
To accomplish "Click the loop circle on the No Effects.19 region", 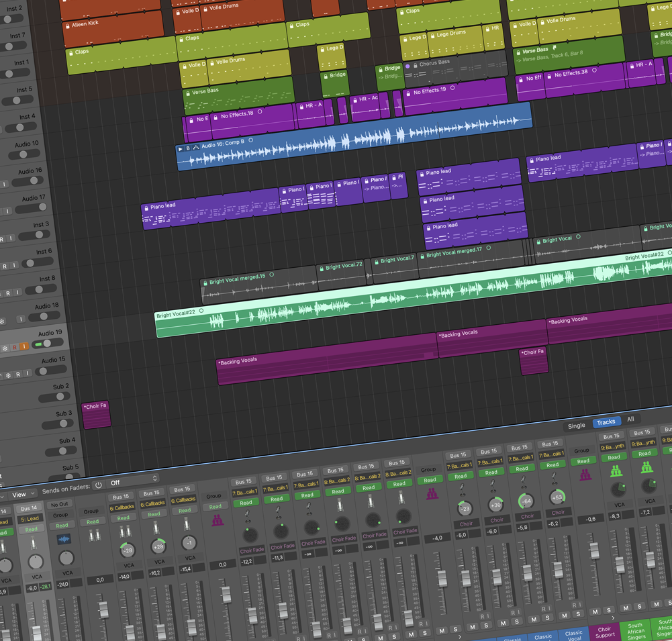I will [452, 88].
